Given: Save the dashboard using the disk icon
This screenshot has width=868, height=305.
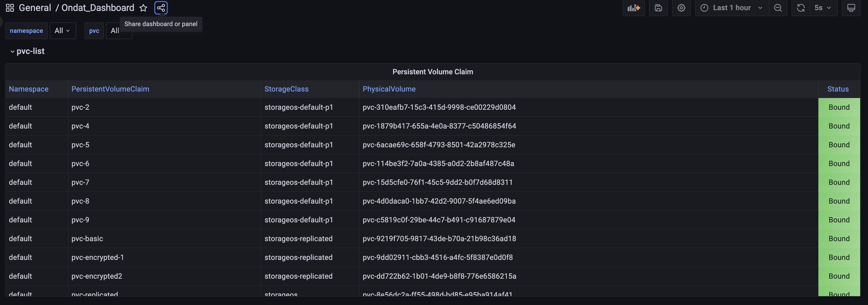Looking at the screenshot, I should (658, 8).
